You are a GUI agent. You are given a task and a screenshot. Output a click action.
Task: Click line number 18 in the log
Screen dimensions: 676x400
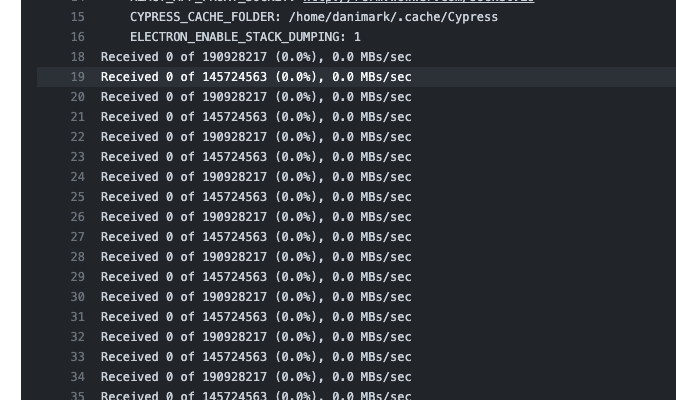(78, 57)
